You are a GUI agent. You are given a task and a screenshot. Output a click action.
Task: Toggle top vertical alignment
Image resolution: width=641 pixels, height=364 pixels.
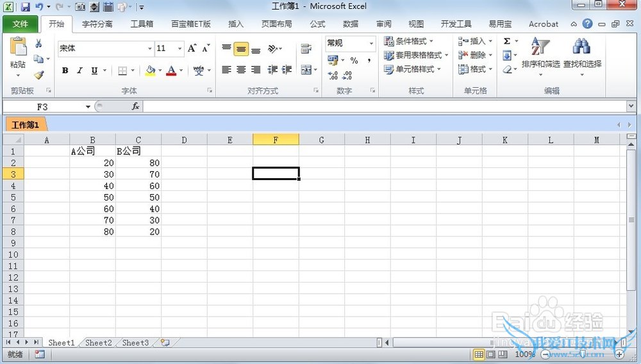point(226,49)
